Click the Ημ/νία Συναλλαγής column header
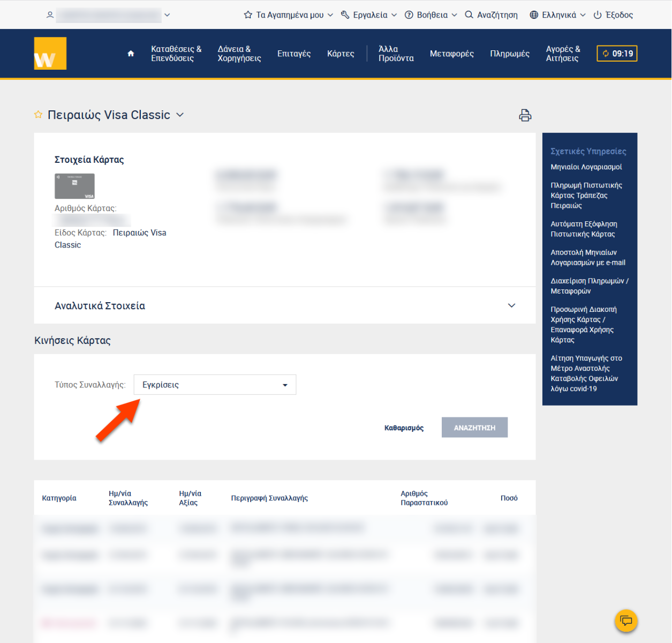The height and width of the screenshot is (643, 672). click(128, 498)
